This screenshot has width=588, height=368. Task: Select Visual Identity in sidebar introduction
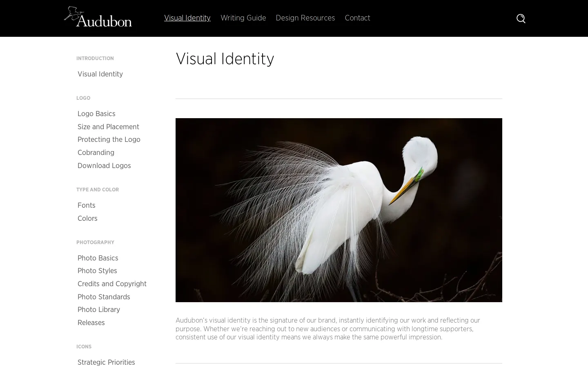100,74
